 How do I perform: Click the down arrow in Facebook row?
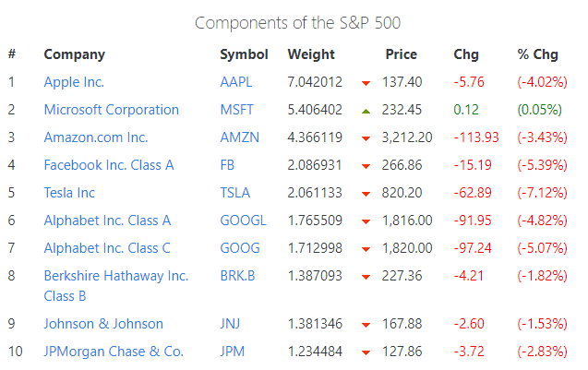(x=366, y=166)
